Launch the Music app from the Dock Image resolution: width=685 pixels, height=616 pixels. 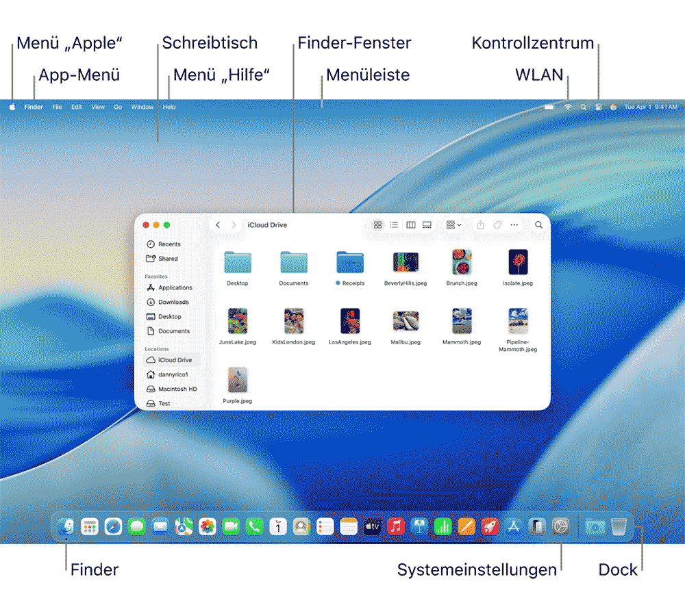tap(395, 527)
